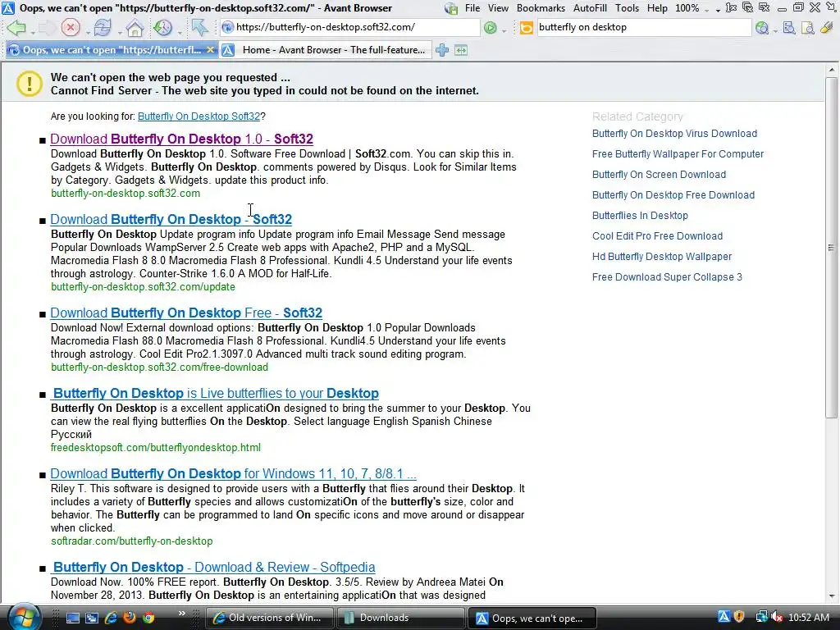Screen dimensions: 840x630
Task: Switch to Home - Avant Browser tab
Action: pos(325,50)
